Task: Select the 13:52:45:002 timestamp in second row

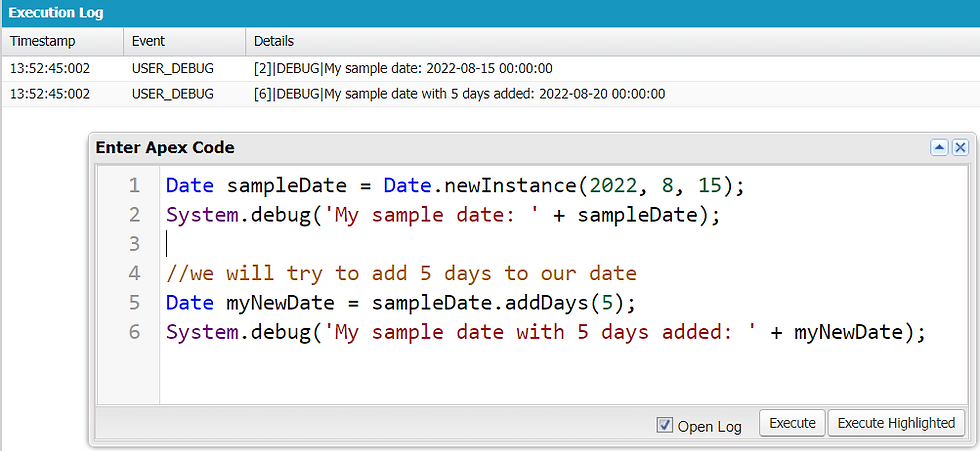Action: 50,94
